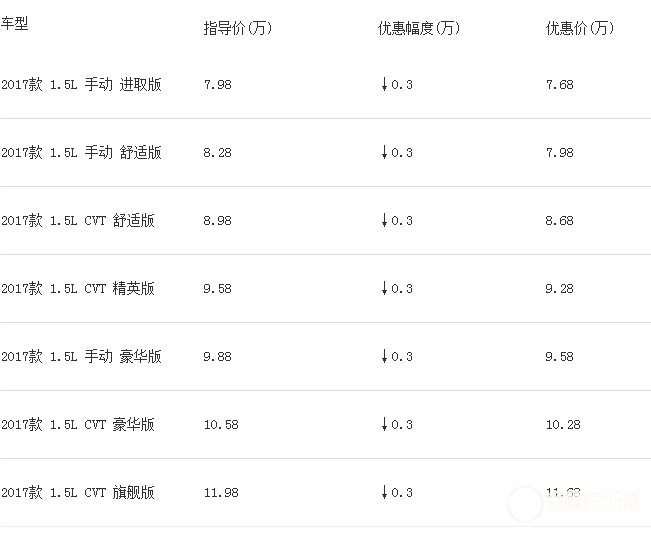Click the 优惠幅度(万) column header

tap(419, 28)
